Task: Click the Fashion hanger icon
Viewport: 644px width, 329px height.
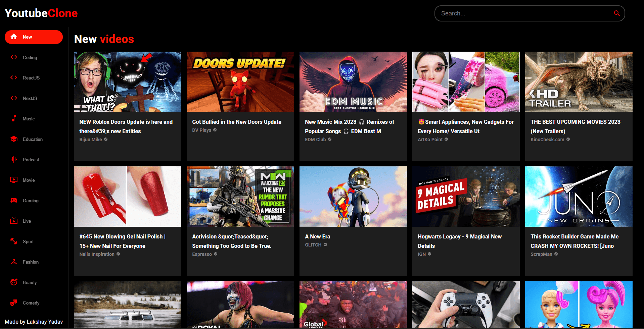Action: click(x=14, y=262)
